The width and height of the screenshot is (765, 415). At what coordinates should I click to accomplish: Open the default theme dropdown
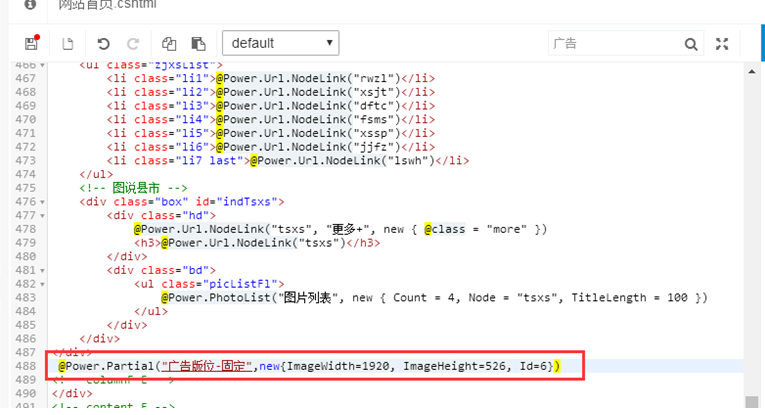280,43
